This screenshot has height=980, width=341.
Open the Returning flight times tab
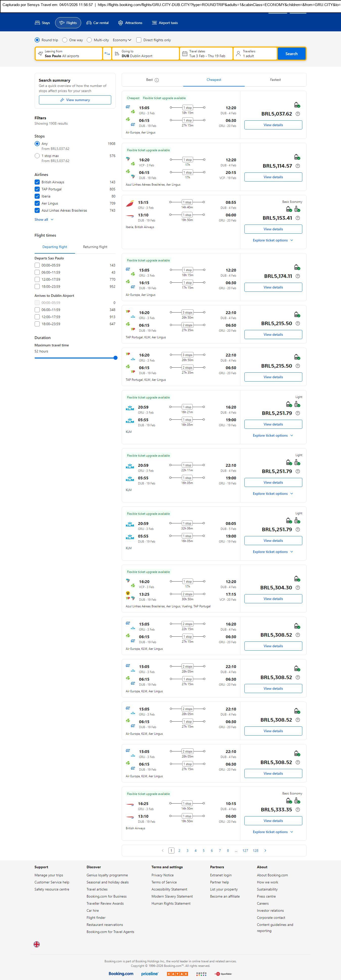(95, 247)
